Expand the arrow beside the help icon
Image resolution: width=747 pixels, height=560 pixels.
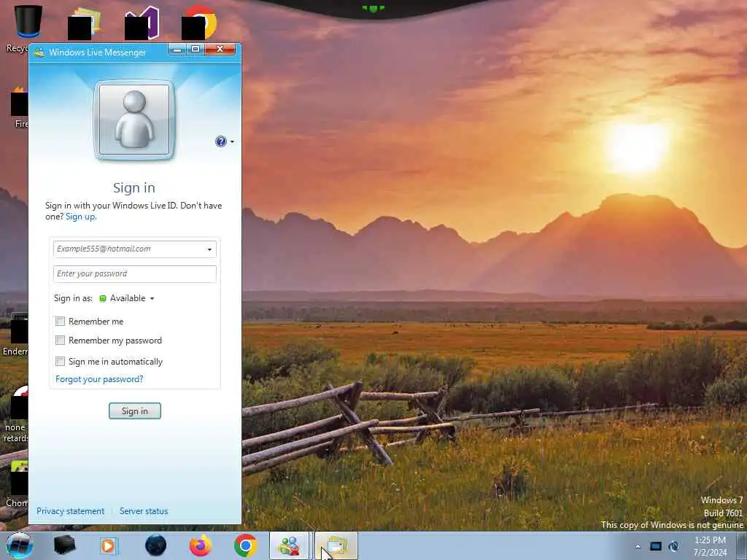[x=232, y=142]
